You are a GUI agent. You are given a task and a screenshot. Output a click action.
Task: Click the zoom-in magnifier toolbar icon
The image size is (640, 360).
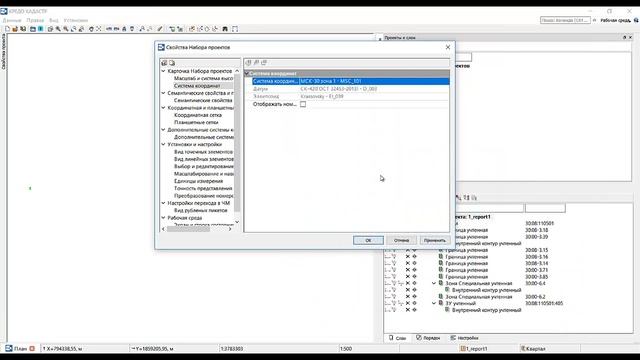(x=58, y=29)
